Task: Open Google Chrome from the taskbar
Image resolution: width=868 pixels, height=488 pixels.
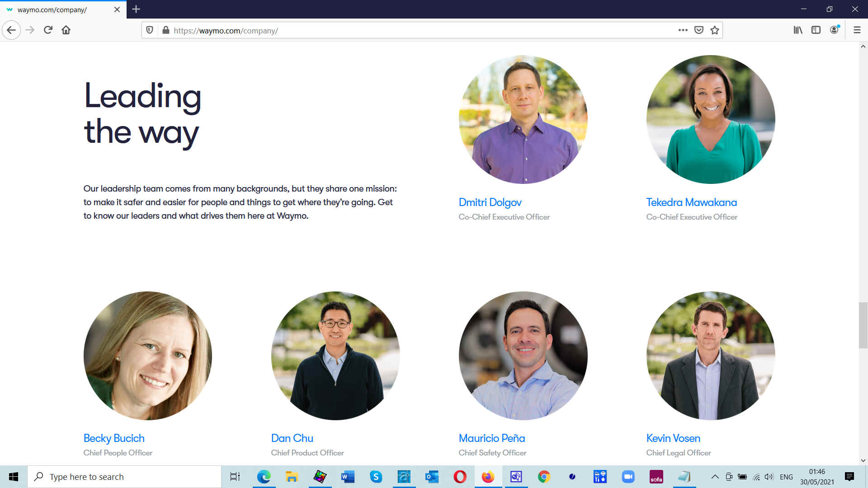Action: (x=544, y=477)
